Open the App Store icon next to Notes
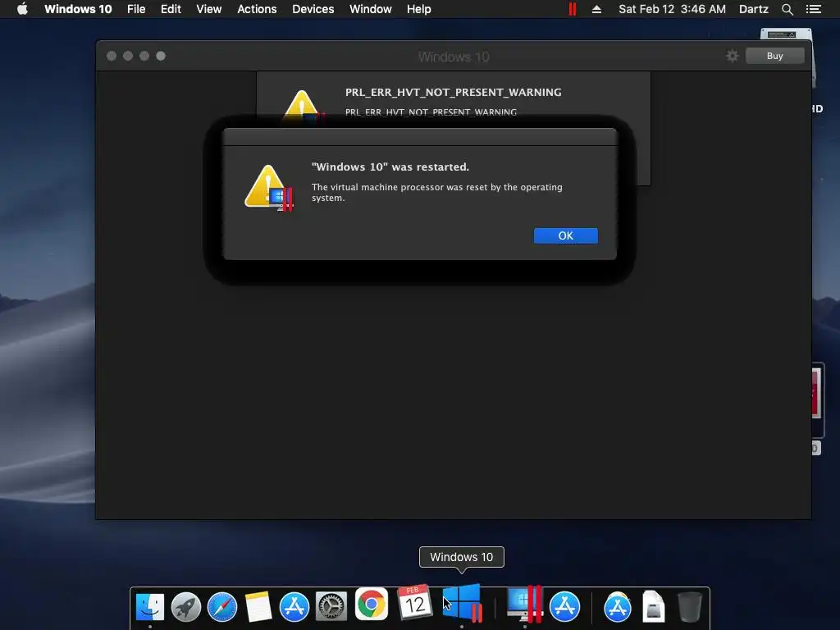840x630 pixels. pos(294,606)
